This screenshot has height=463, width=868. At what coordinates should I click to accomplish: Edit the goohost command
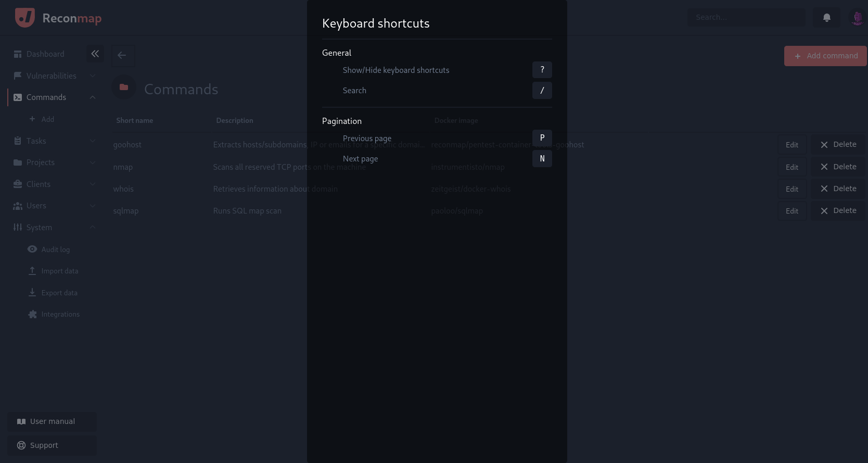tap(792, 145)
